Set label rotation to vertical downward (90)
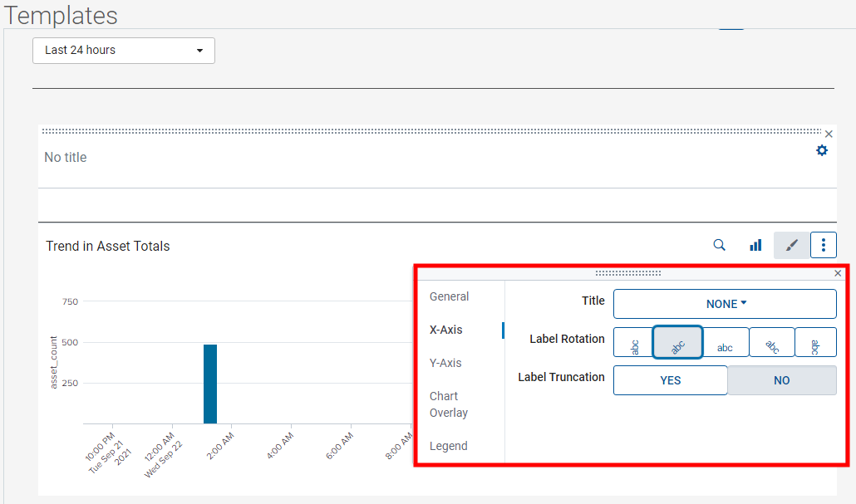This screenshot has height=504, width=856. tap(815, 342)
